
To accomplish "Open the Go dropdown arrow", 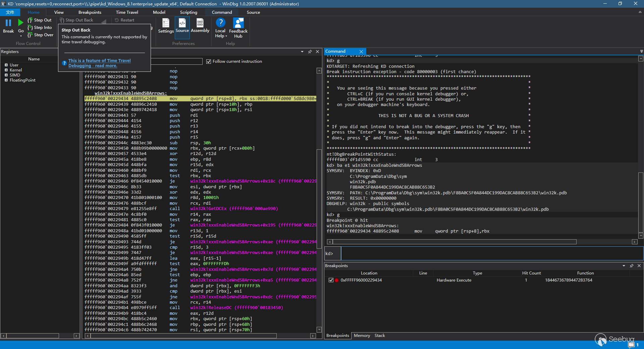I will tap(21, 36).
